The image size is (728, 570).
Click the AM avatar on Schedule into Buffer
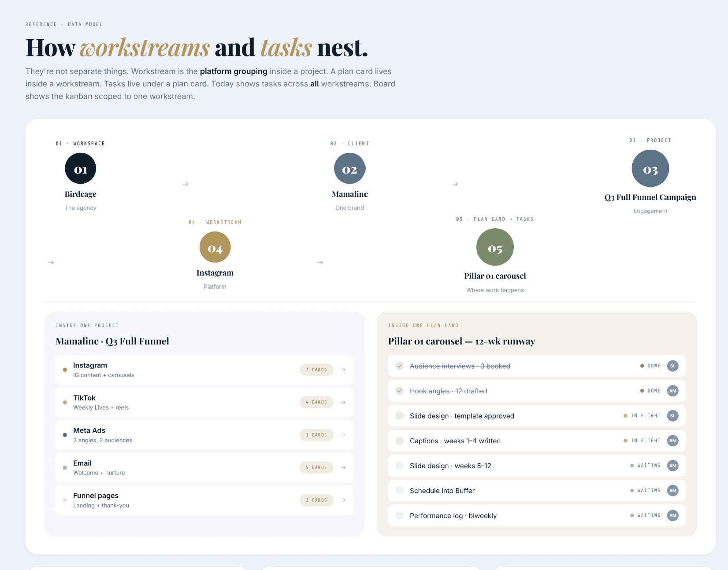click(x=672, y=490)
